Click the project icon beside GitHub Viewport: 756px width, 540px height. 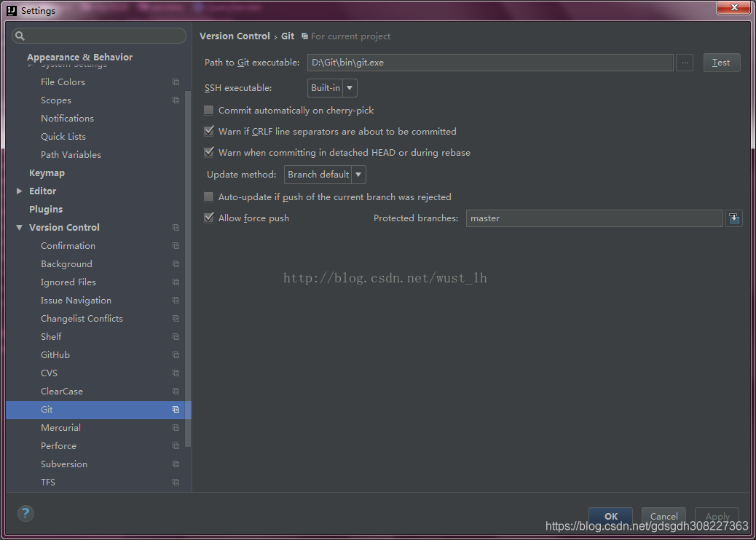click(176, 355)
